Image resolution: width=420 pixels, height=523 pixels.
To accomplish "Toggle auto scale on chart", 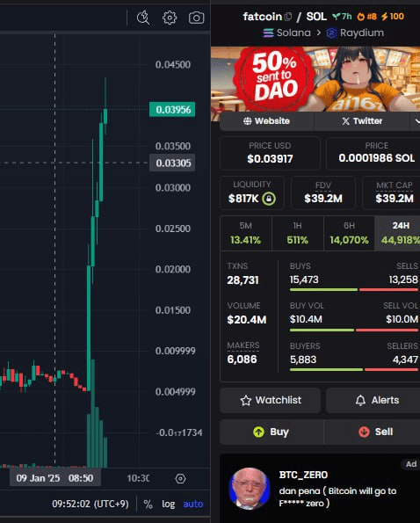I will [x=193, y=504].
